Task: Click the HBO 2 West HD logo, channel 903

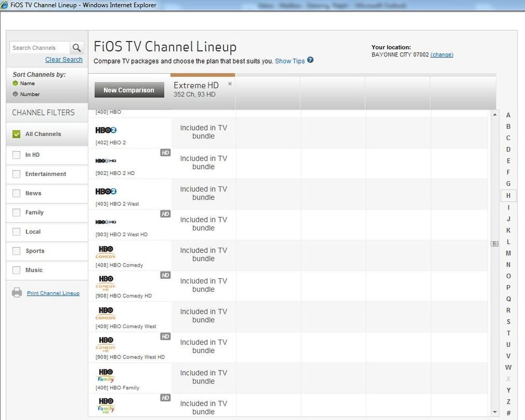Action: point(106,222)
